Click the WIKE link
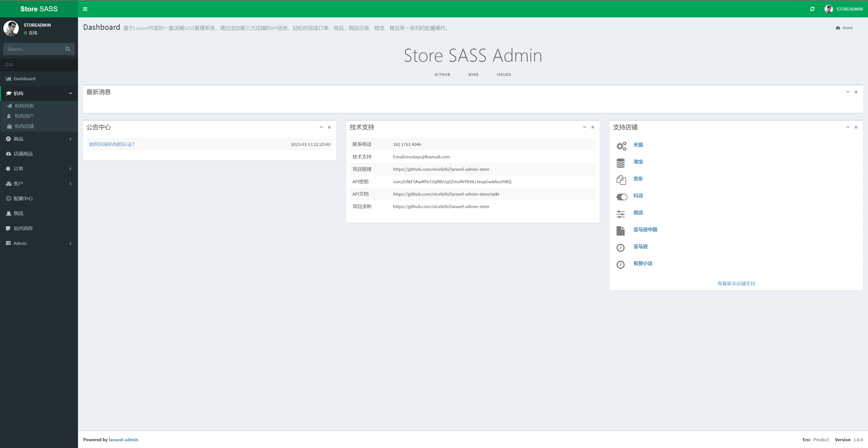Screen dimensions: 868x448 coord(473,75)
